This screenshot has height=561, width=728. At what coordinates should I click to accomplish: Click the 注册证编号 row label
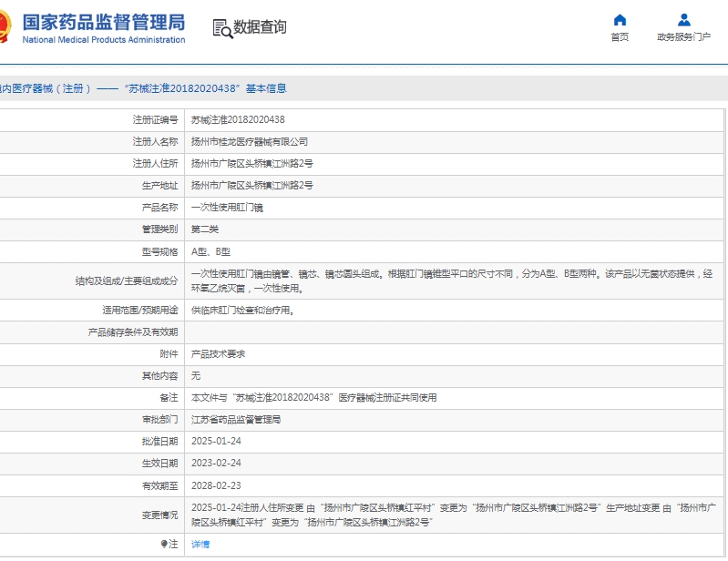[x=156, y=119]
